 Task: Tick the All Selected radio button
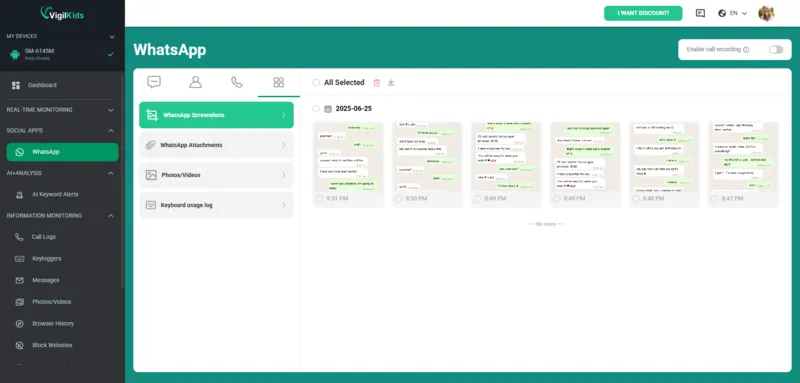tap(316, 83)
